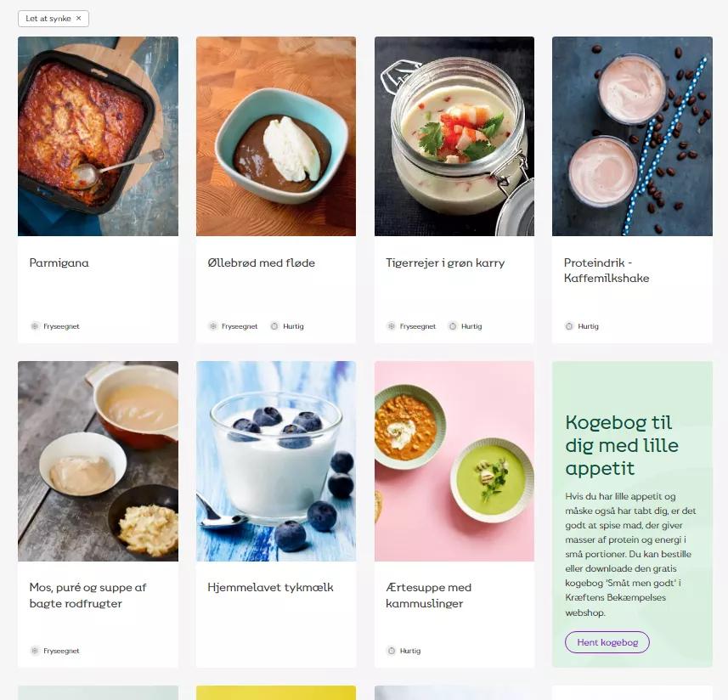Open the Tigerrejer i grøn karry image
Viewport: 728px width, 700px height.
[454, 136]
